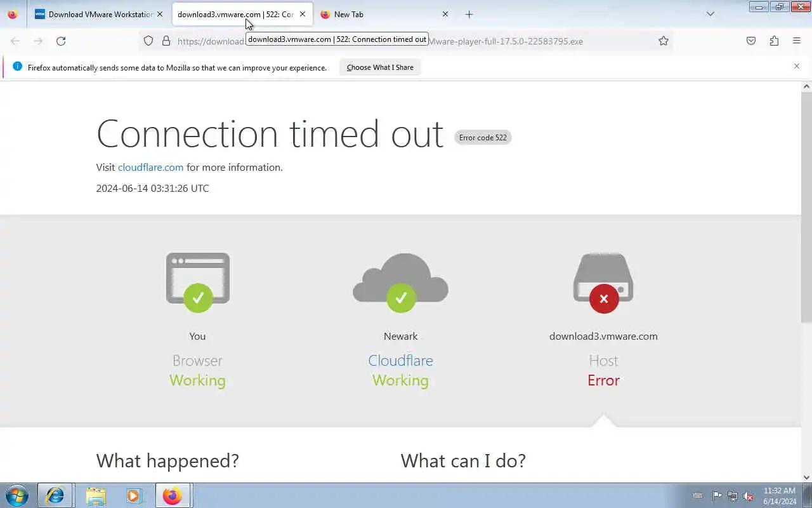Click the Error code 522 badge
812x508 pixels.
pos(483,138)
